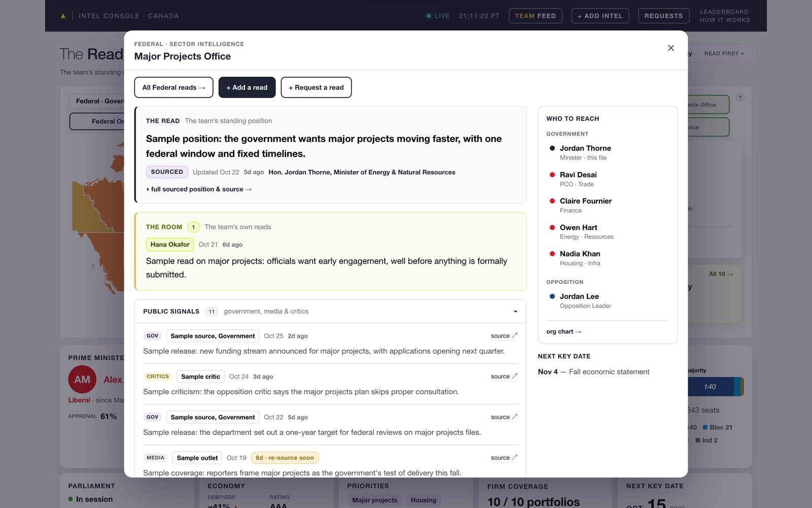Viewport: 812px width, 508px height.
Task: Open the Requests page
Action: [x=664, y=16]
